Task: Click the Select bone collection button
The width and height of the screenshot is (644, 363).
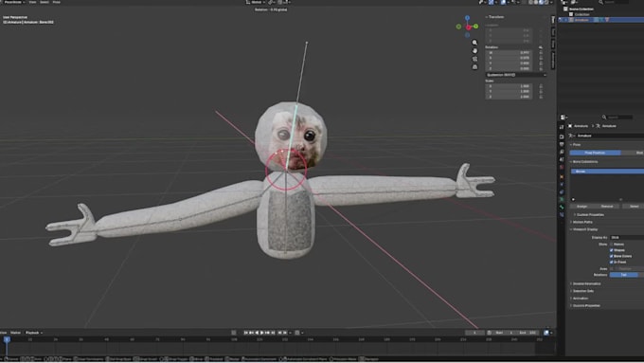Action: click(x=635, y=206)
